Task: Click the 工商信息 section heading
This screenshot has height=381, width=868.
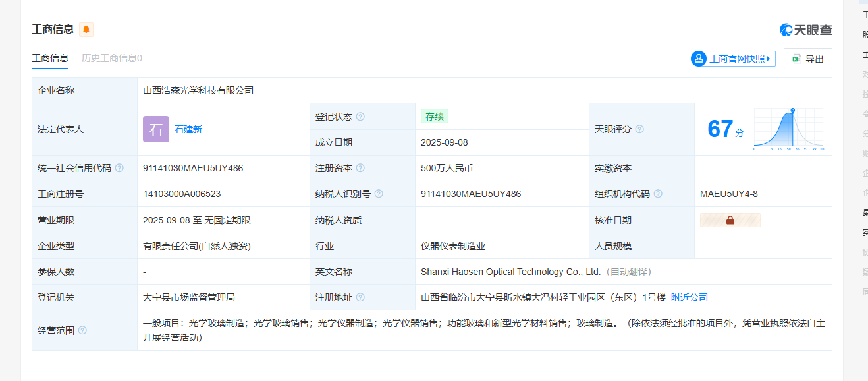Action: pyautogui.click(x=53, y=29)
